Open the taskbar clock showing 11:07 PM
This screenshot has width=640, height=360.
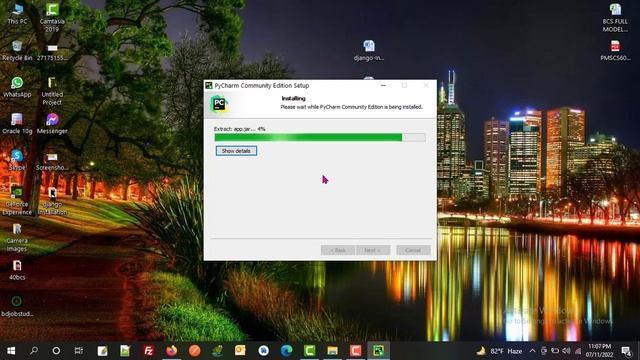tap(600, 351)
